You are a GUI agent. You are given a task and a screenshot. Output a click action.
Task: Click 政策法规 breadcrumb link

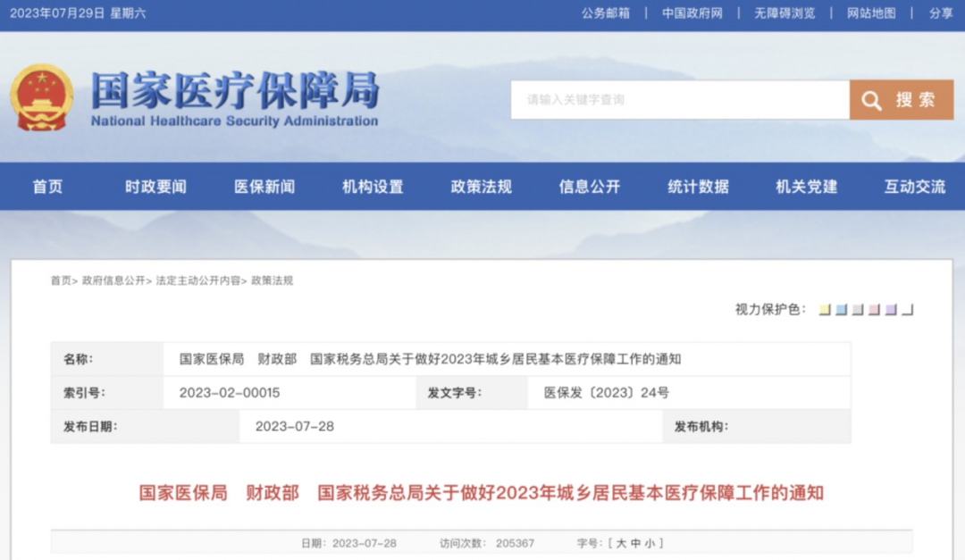pos(272,280)
